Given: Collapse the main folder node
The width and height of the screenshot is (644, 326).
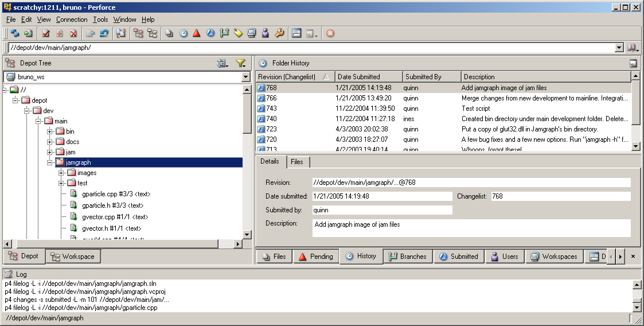Looking at the screenshot, I should tap(38, 121).
